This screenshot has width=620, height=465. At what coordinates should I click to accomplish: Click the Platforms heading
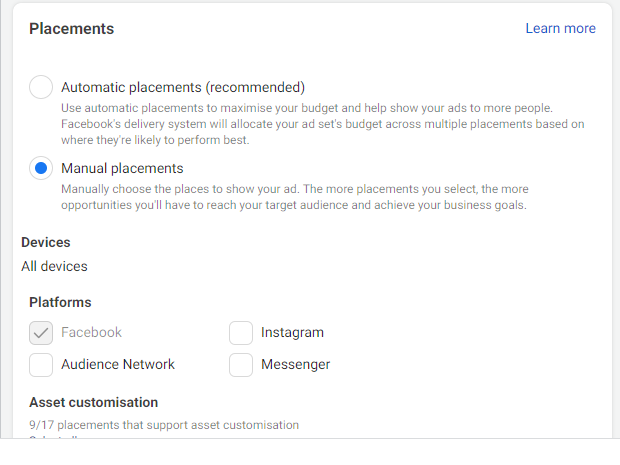pyautogui.click(x=60, y=302)
